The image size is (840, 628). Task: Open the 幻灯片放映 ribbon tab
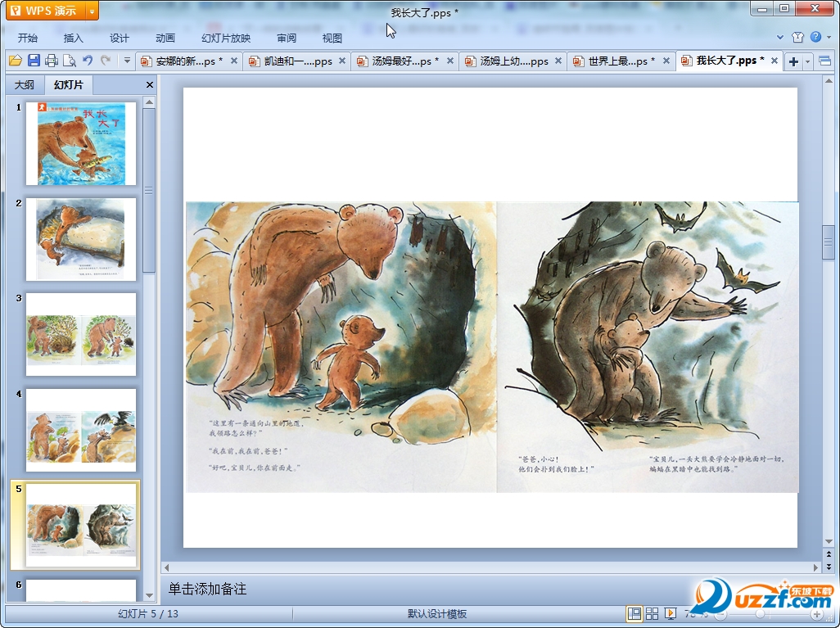(225, 38)
